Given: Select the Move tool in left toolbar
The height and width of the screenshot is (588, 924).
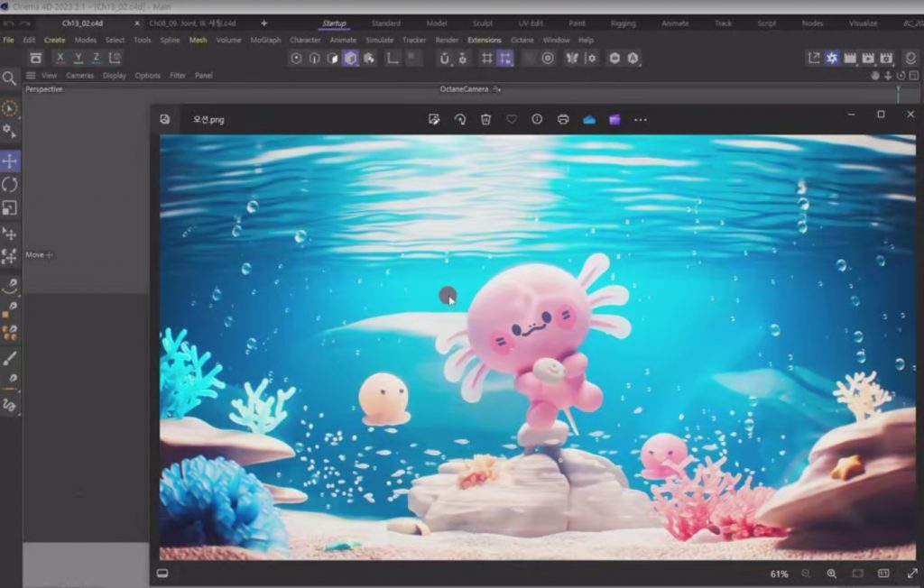Looking at the screenshot, I should [x=9, y=161].
